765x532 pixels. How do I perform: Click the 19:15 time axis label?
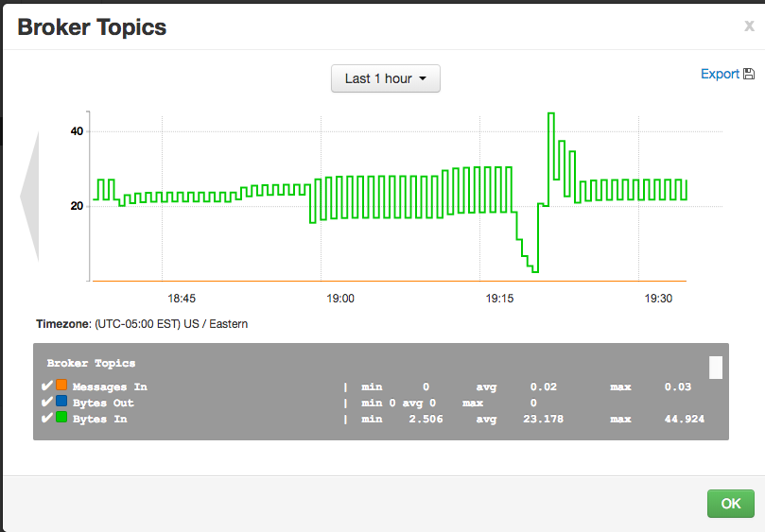(499, 299)
